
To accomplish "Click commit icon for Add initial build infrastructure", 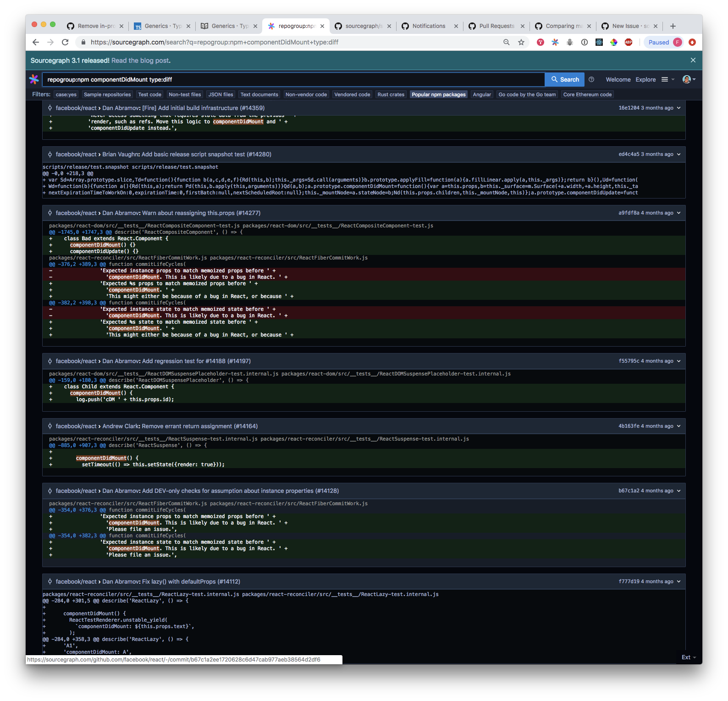I will coord(50,108).
